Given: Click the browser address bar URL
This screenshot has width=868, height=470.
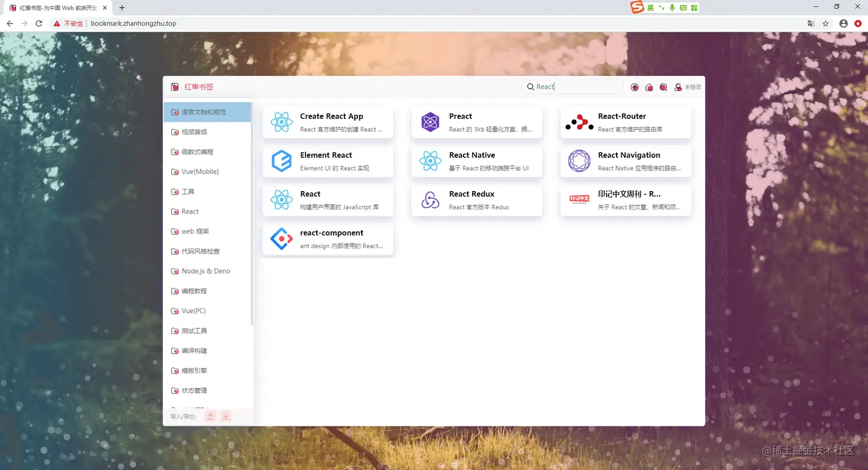Looking at the screenshot, I should coord(133,24).
